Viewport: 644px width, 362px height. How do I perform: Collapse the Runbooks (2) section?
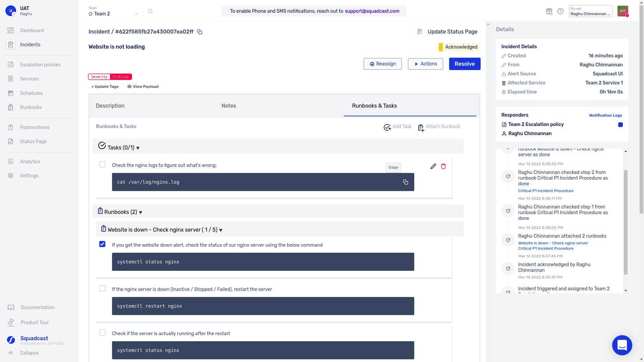(141, 212)
